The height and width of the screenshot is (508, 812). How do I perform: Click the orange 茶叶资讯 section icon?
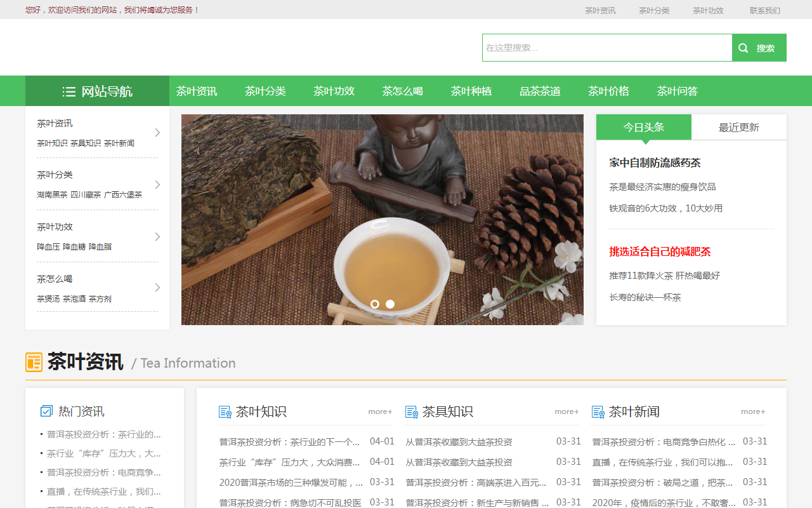pyautogui.click(x=34, y=362)
